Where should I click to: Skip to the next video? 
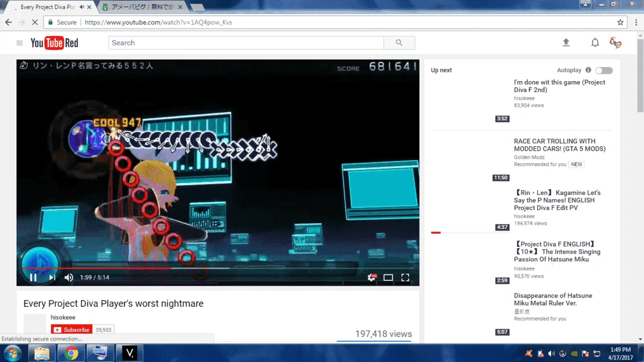(x=52, y=278)
